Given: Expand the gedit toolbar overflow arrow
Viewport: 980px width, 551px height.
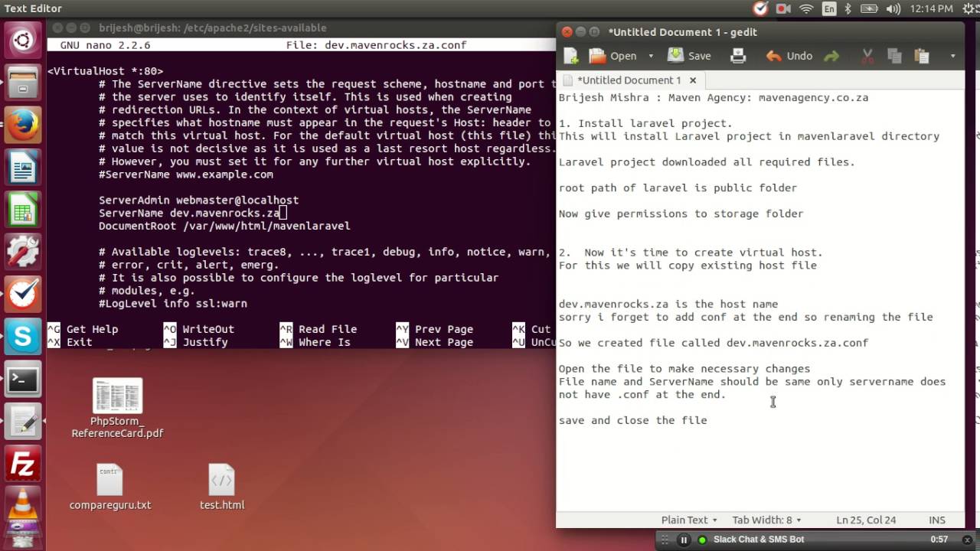Looking at the screenshot, I should click(x=952, y=56).
